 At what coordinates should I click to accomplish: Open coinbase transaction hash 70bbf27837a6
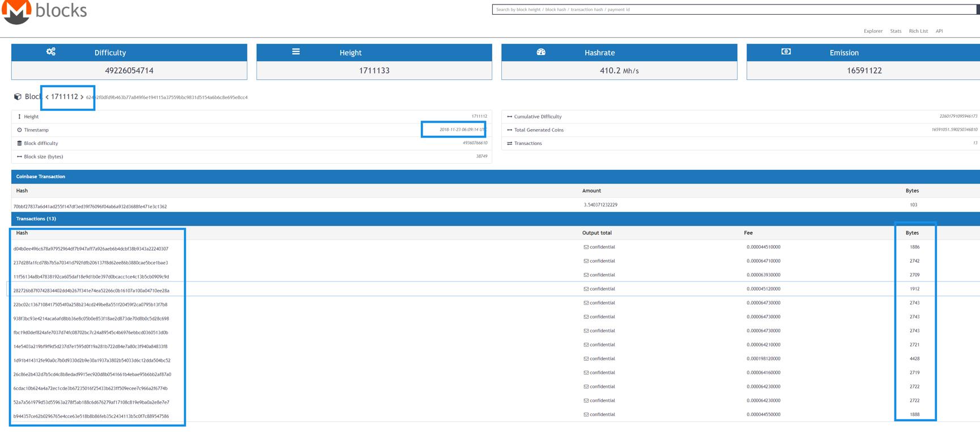pyautogui.click(x=90, y=207)
